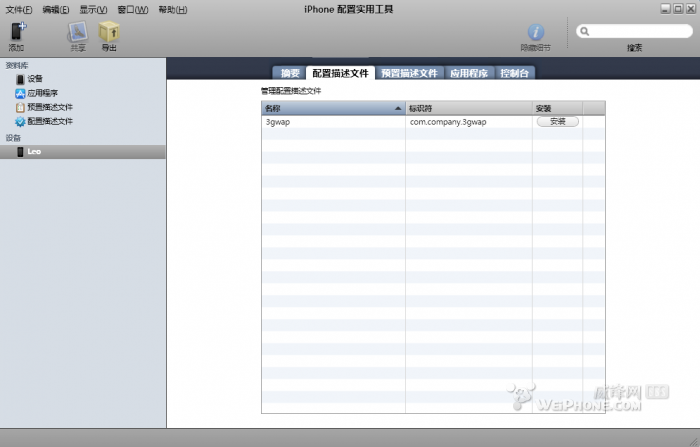Click com.company.3gwap identifier cell

pos(448,122)
